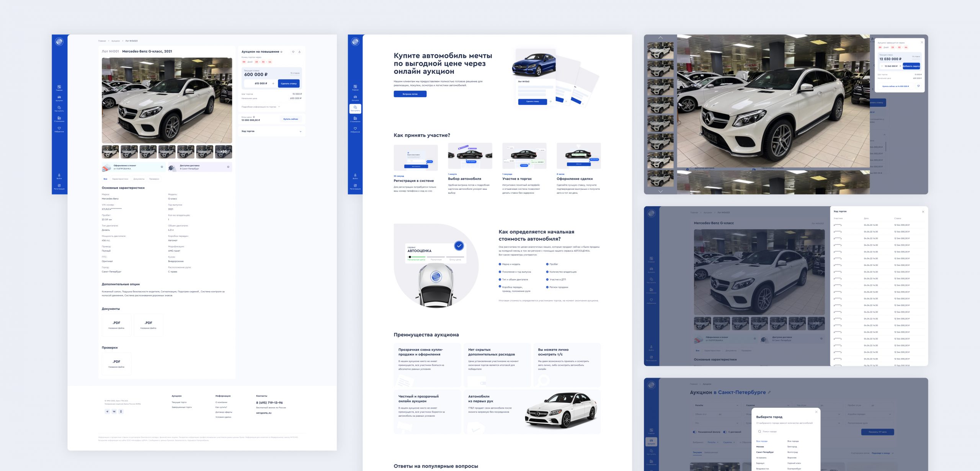
Task: Open Главная icon in lot page sidebar
Action: [59, 88]
